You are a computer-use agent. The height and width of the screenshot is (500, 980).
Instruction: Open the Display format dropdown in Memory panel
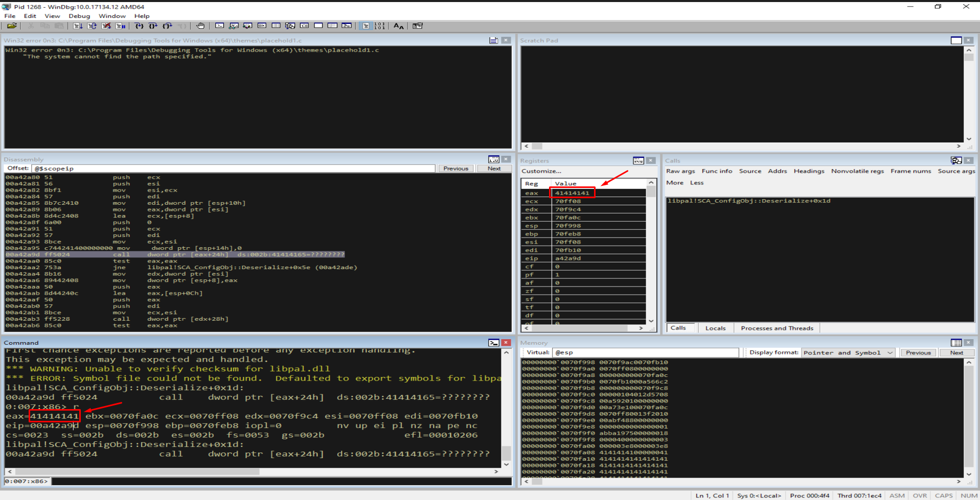[848, 352]
